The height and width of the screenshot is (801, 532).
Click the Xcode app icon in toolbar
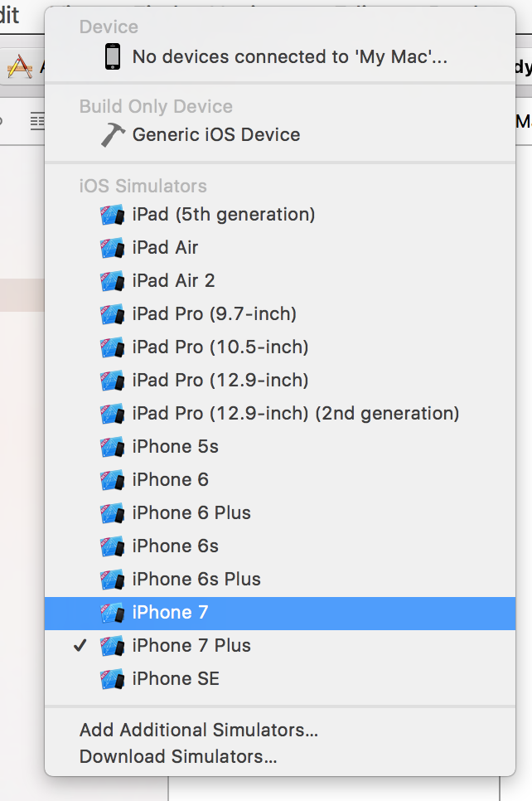tap(21, 67)
